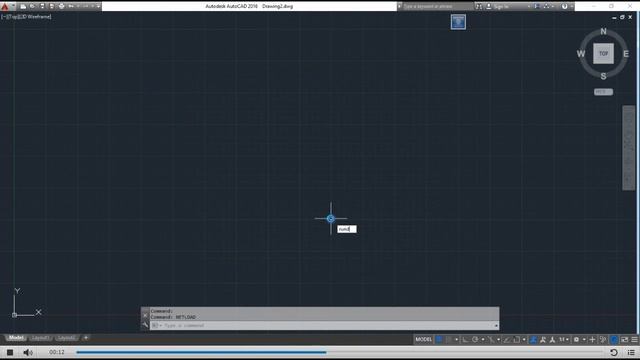
Task: Stop video playback with stop button
Action: pyautogui.click(x=10, y=352)
